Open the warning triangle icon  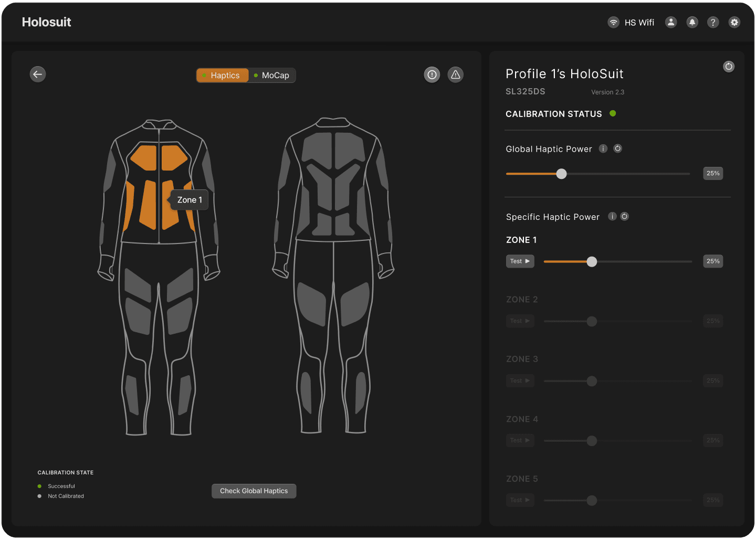[456, 75]
